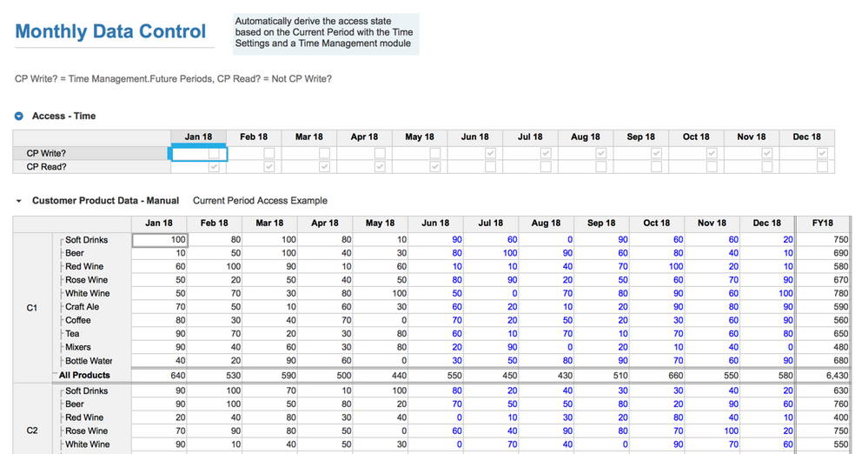Click the Bottle Water row label
Image resolution: width=868 pixels, height=454 pixels.
(x=89, y=361)
